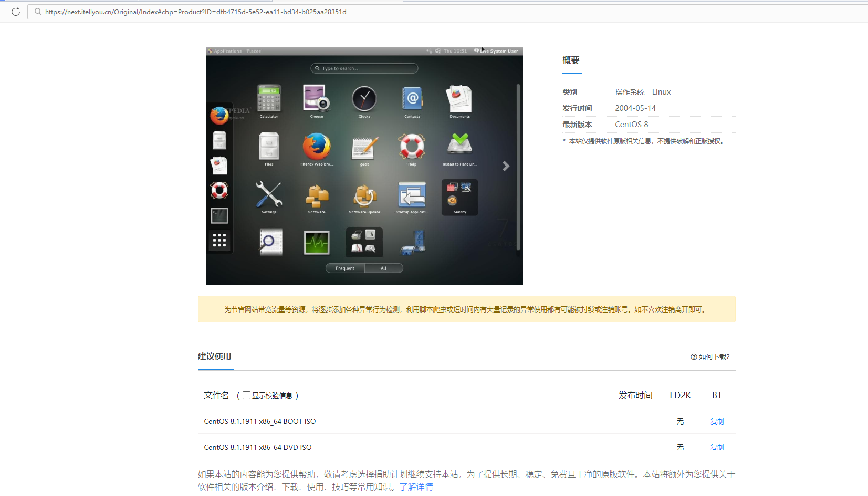Open gedit text editor
The image size is (868, 496).
(364, 149)
